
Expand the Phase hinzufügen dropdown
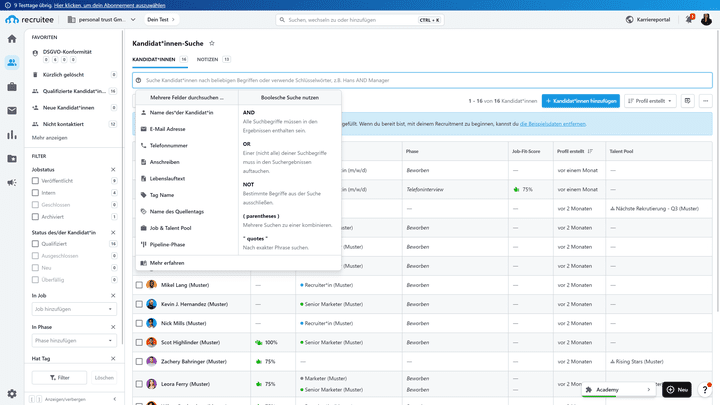click(x=74, y=341)
